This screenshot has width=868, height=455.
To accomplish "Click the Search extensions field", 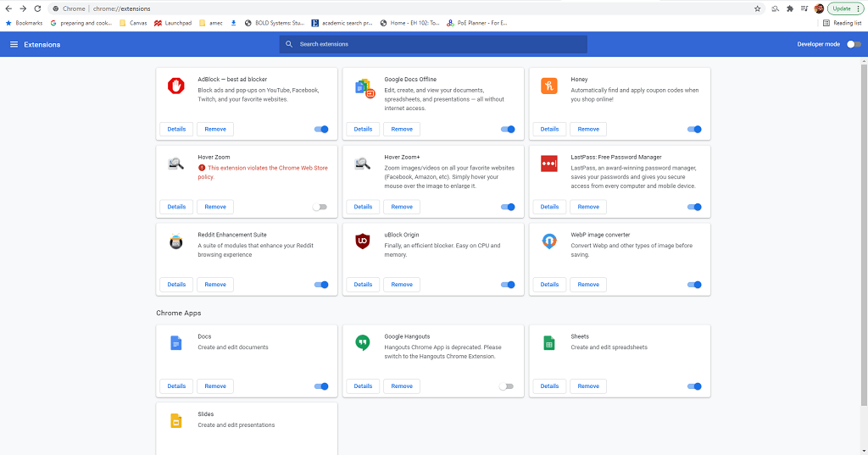I will click(x=432, y=44).
